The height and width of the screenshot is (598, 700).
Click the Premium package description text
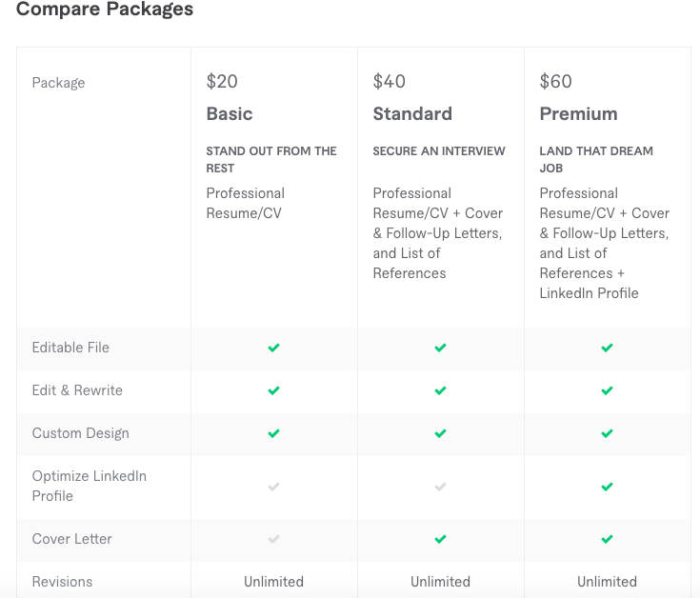(604, 243)
